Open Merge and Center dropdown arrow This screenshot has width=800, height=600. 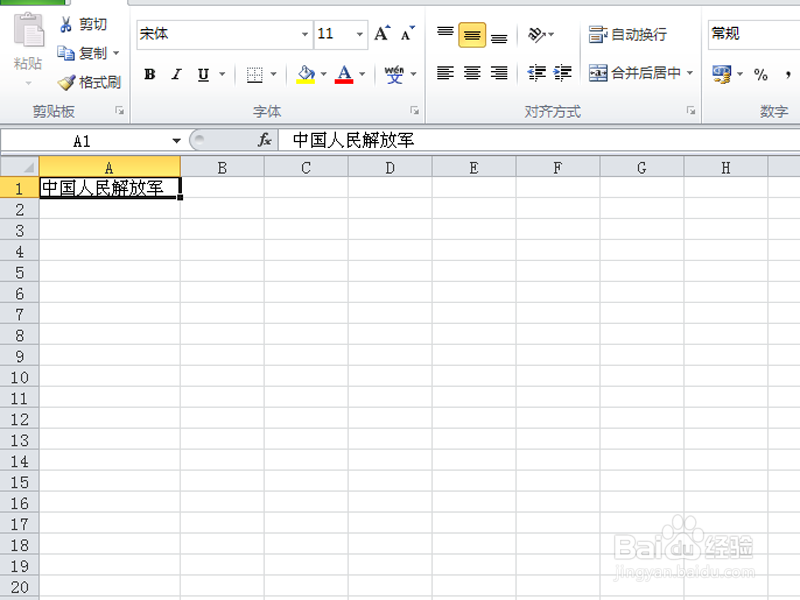(x=690, y=73)
